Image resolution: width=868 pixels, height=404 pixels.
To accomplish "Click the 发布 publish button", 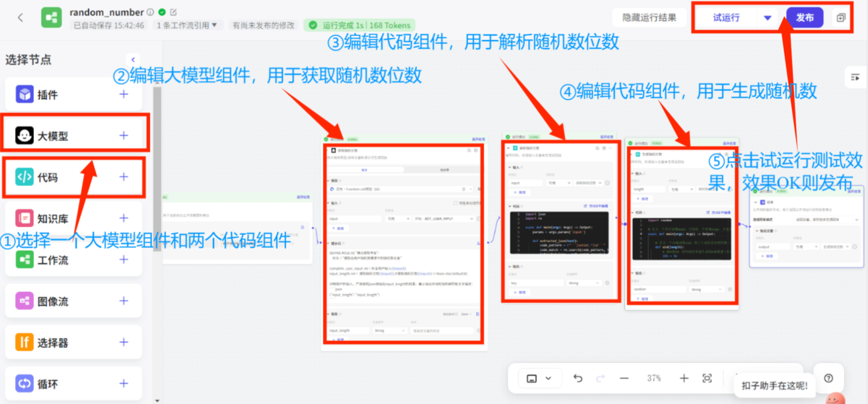I will [805, 18].
